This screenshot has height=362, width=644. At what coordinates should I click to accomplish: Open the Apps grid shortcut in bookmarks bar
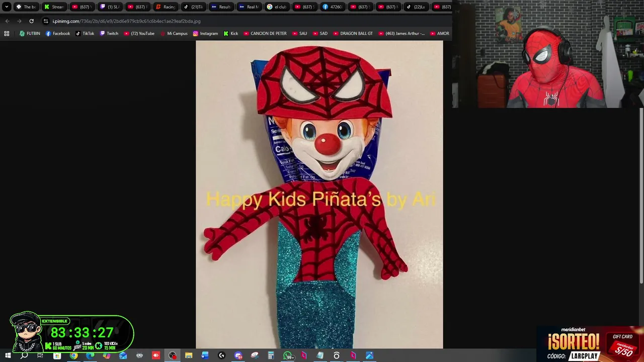tap(7, 34)
